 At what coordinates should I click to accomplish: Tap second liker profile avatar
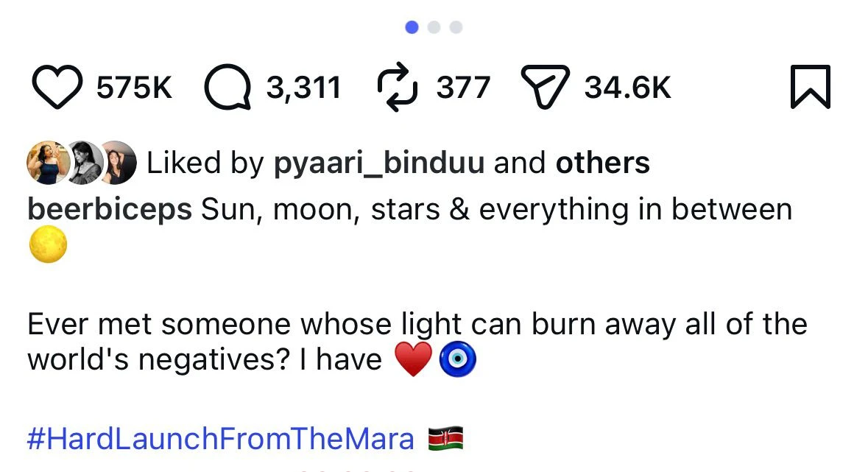83,162
